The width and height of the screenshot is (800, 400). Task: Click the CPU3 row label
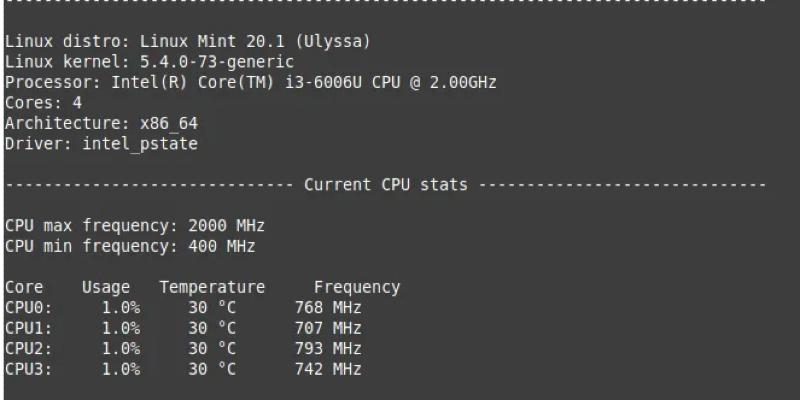pyautogui.click(x=28, y=369)
